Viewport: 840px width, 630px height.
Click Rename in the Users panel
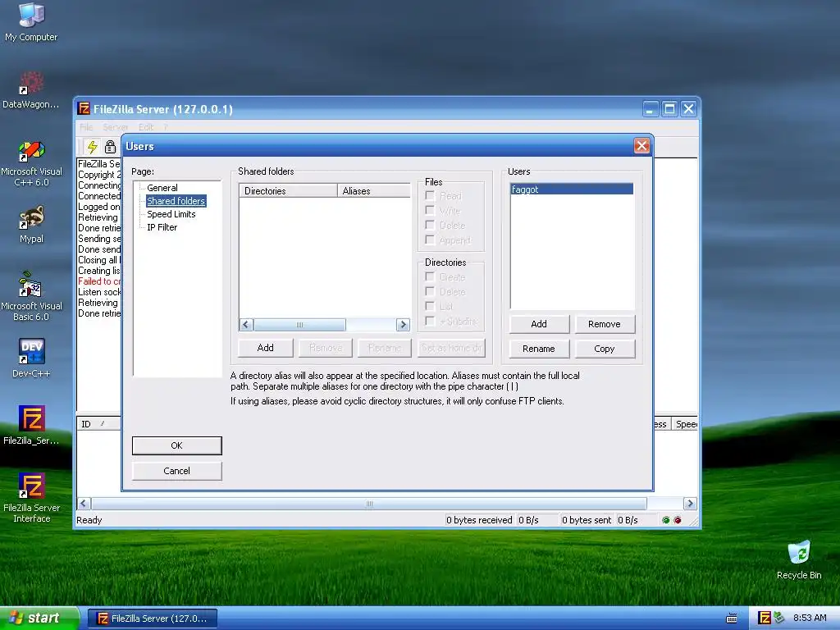[539, 349]
